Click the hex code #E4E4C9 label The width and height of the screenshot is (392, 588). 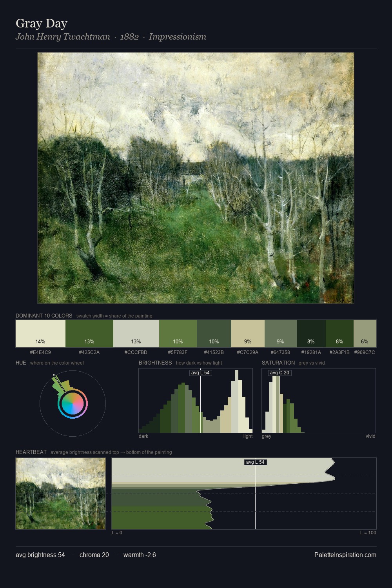[x=40, y=352]
